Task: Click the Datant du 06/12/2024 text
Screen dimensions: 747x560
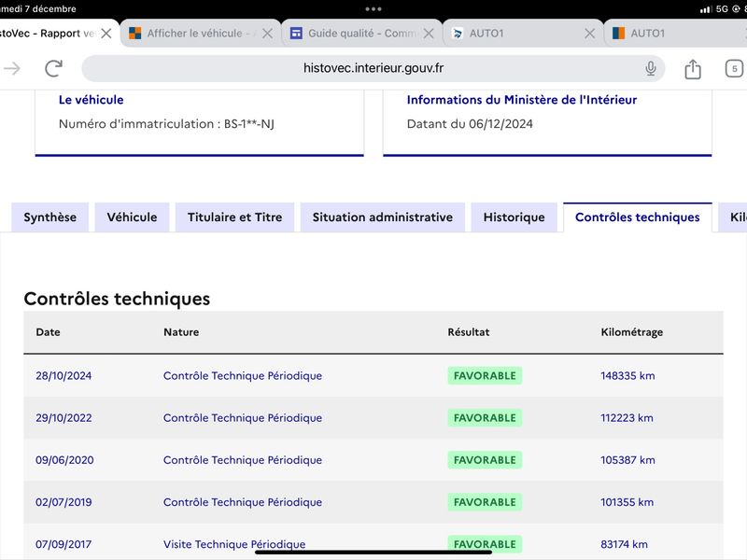Action: 470,124
